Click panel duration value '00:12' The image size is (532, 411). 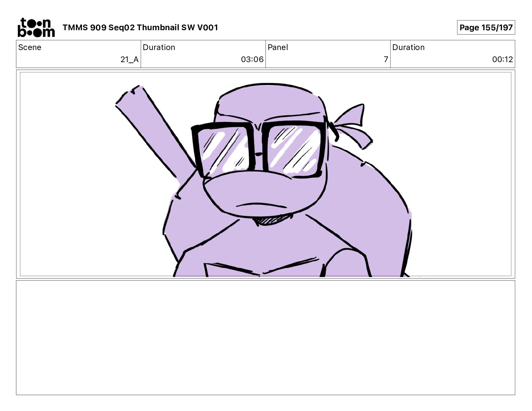502,59
